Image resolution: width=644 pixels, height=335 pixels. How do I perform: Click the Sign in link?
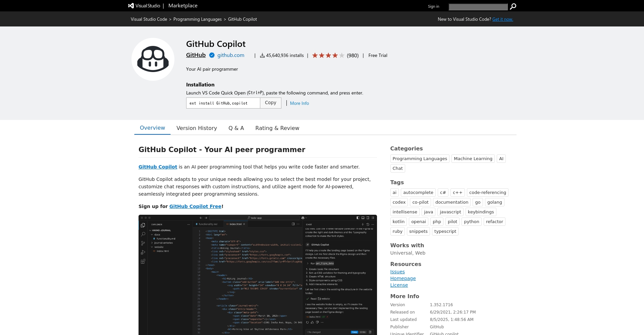click(x=433, y=6)
